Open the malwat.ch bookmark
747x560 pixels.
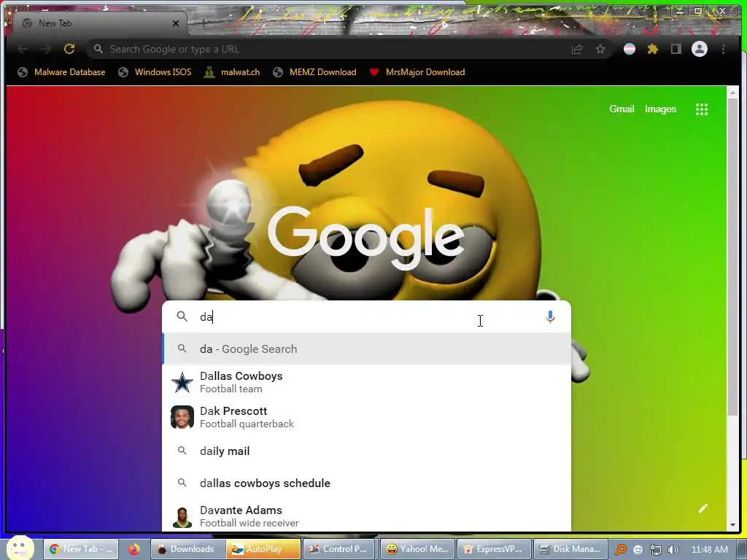[x=232, y=72]
